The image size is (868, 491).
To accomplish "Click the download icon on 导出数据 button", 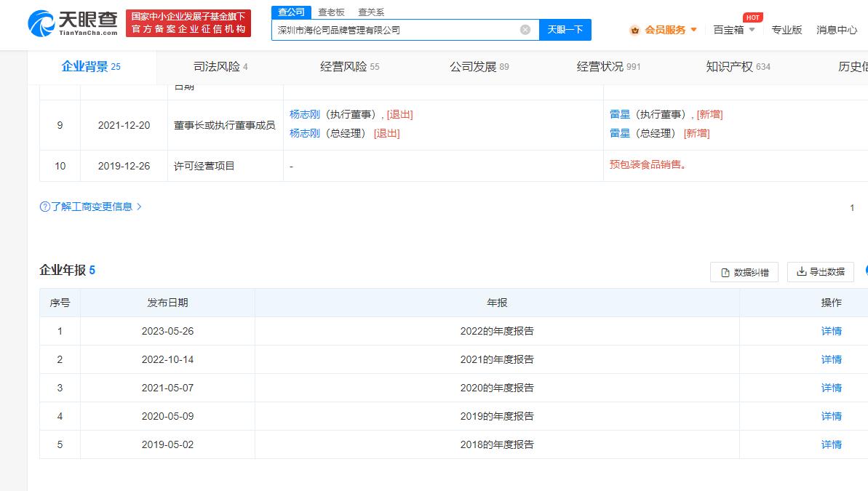I will [803, 271].
